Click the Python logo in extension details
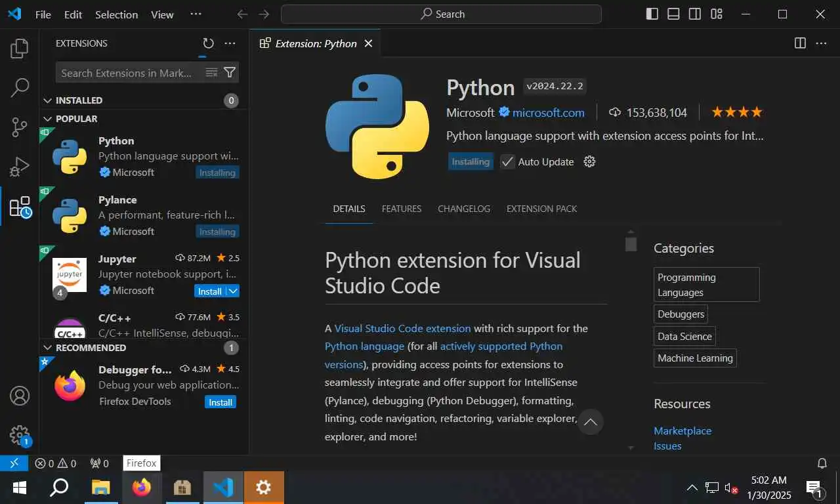This screenshot has width=840, height=504. [x=377, y=126]
